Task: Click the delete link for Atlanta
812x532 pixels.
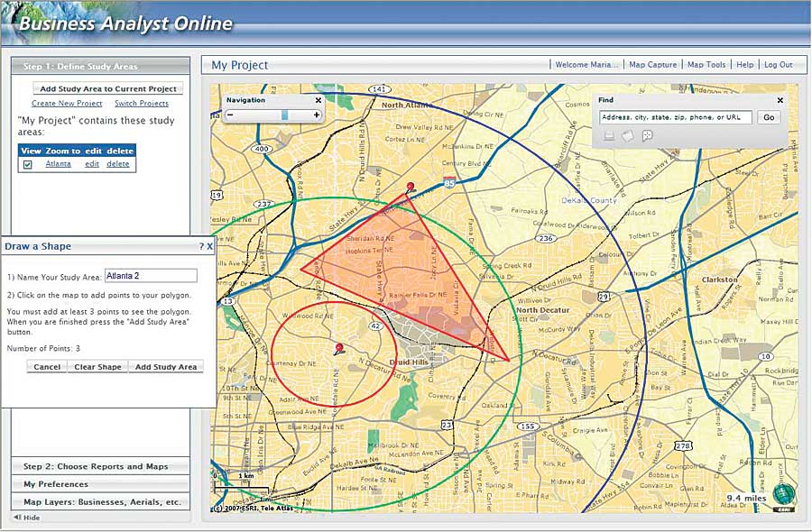Action: [x=118, y=164]
